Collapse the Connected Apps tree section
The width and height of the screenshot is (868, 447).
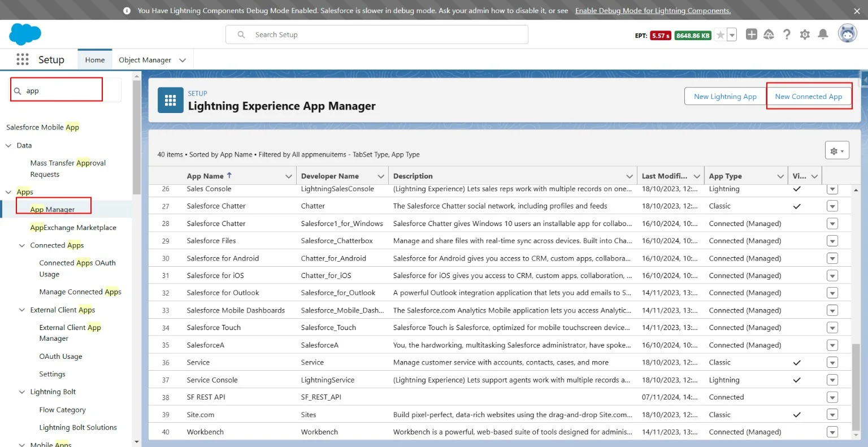pyautogui.click(x=22, y=245)
